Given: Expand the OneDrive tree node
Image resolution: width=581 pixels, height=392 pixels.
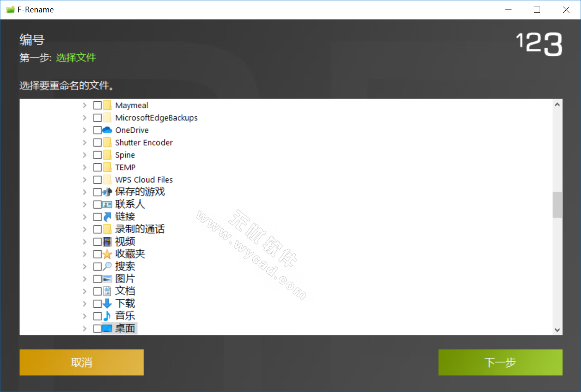Looking at the screenshot, I should (x=84, y=130).
